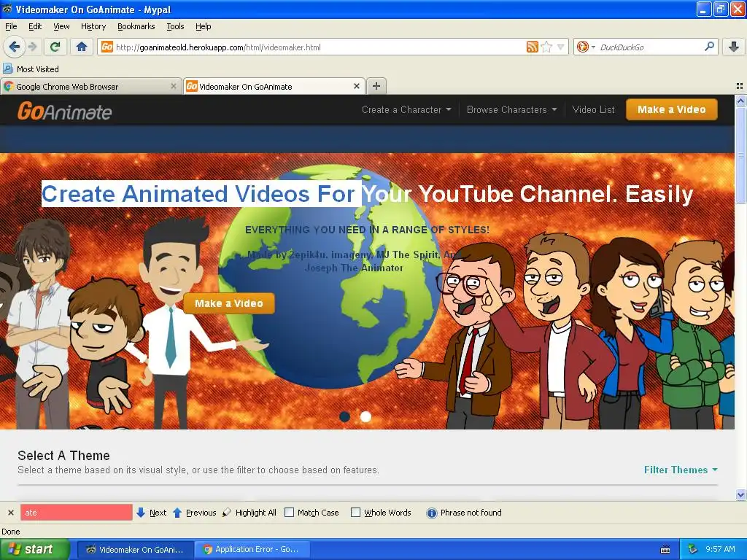This screenshot has width=747, height=560.
Task: Close the find bar
Action: point(10,513)
